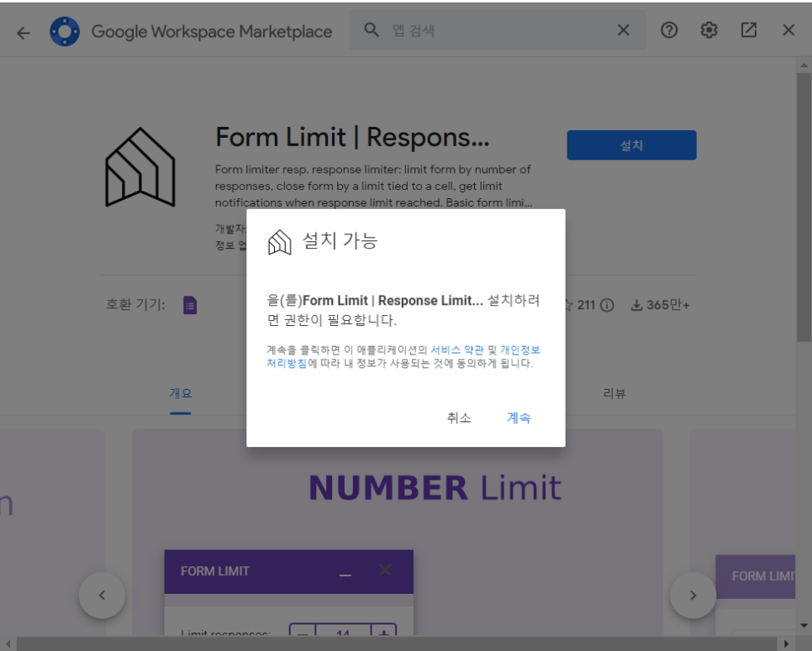812x651 pixels.
Task: Open the settings gear icon
Action: [x=709, y=30]
